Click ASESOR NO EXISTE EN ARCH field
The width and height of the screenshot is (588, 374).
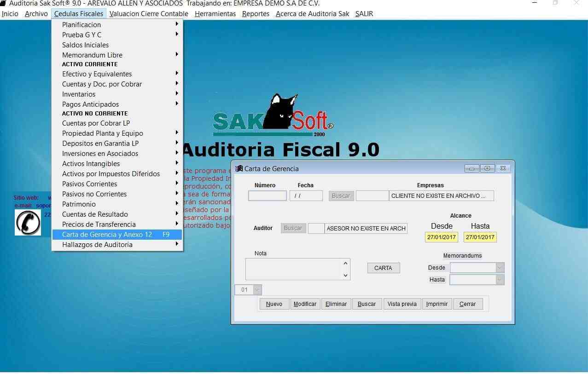[x=366, y=228]
